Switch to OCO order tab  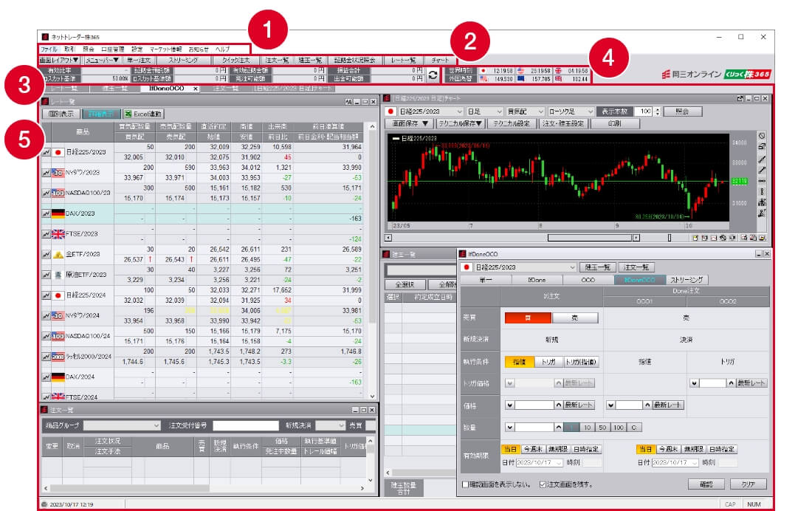588,280
